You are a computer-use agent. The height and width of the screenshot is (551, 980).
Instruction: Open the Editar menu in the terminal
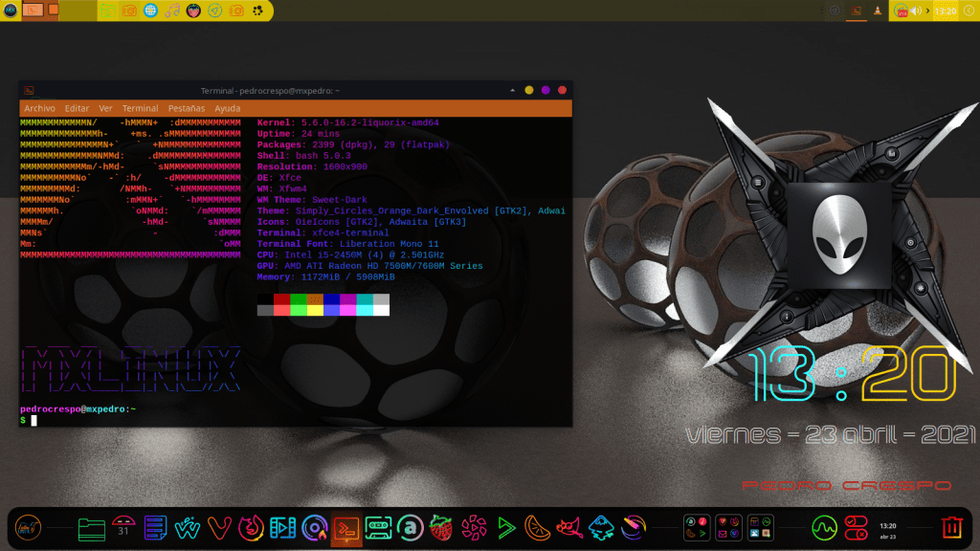(77, 108)
